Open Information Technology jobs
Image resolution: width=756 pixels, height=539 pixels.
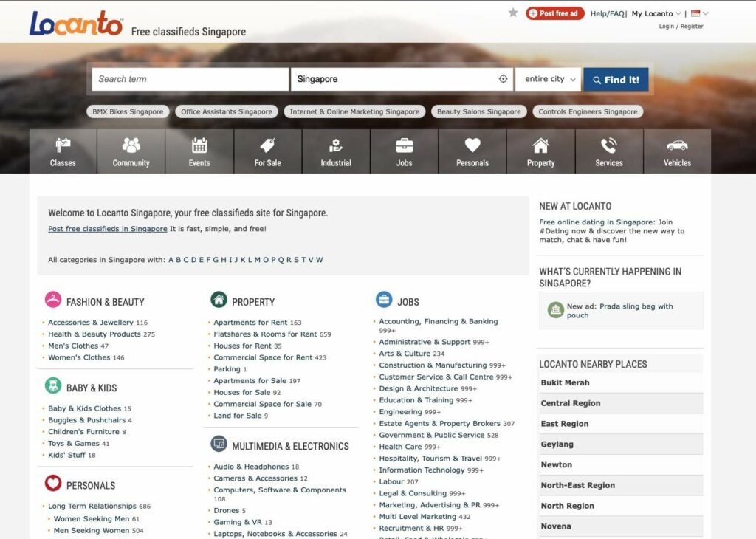(x=422, y=470)
